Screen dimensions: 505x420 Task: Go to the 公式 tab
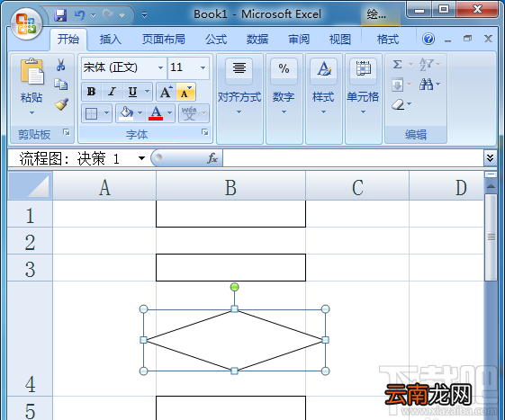pos(216,40)
